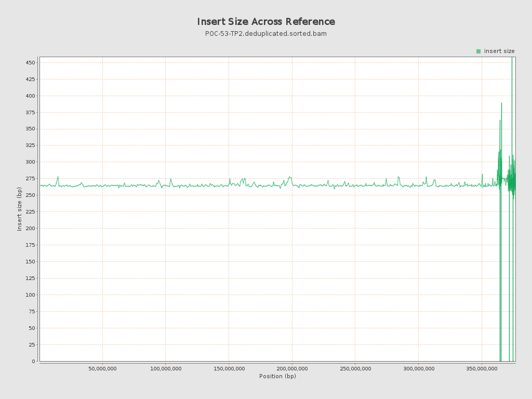Click the green insert size legend swatch
Screen dimensions: 532x399
(x=478, y=51)
